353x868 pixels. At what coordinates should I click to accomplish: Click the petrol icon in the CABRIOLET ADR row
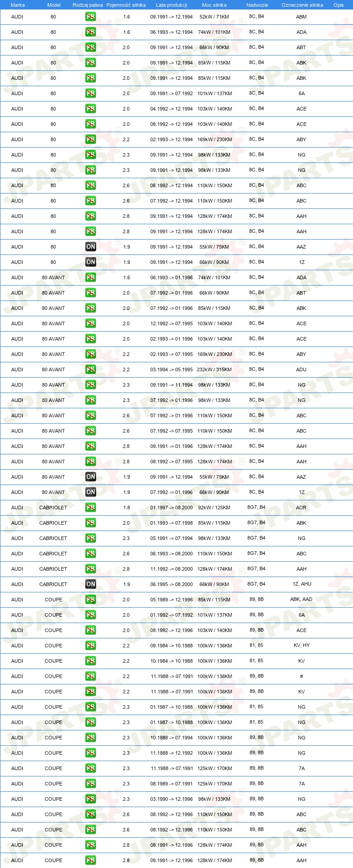coord(91,508)
